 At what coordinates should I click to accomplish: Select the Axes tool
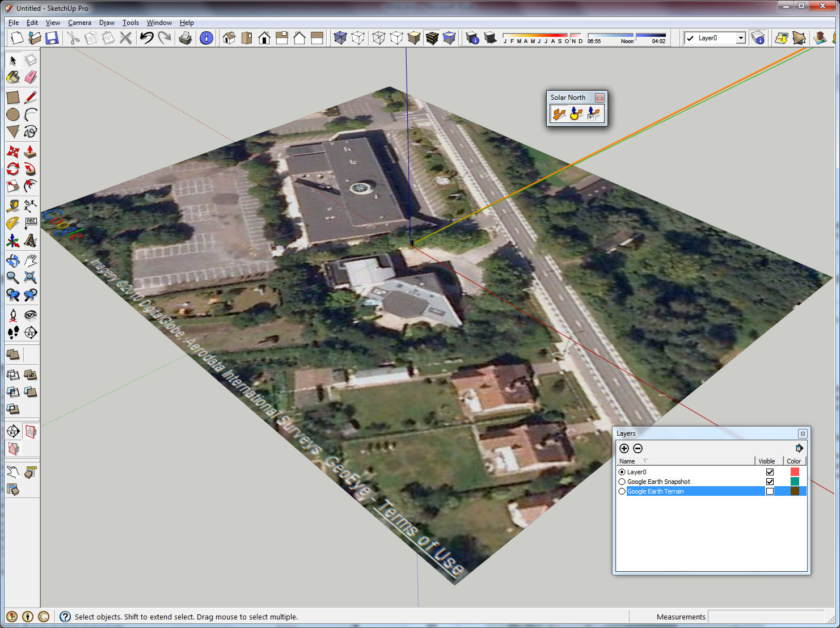[13, 241]
